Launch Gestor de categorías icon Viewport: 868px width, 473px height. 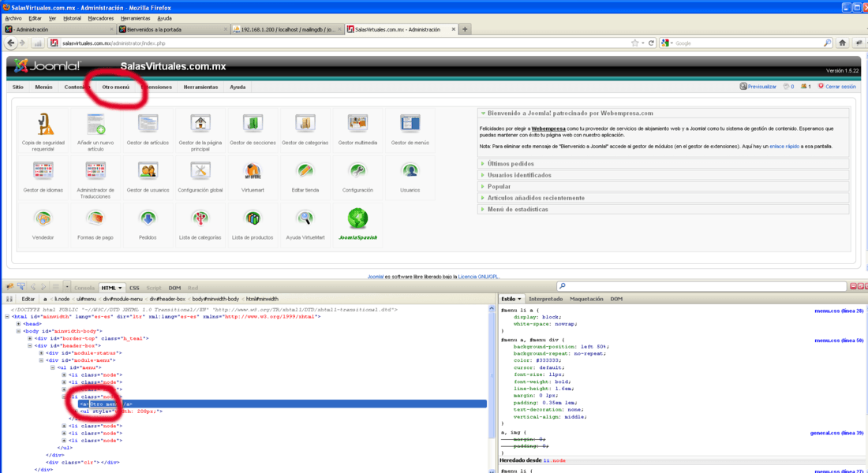tap(305, 123)
